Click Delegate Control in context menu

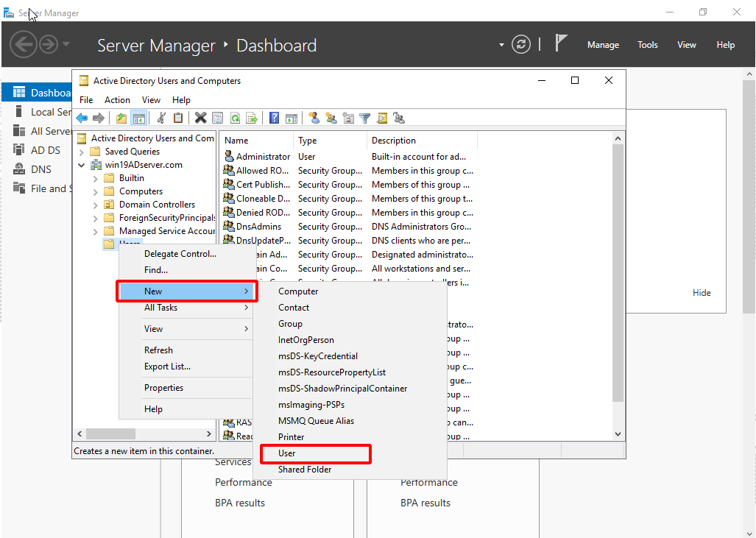click(x=180, y=254)
